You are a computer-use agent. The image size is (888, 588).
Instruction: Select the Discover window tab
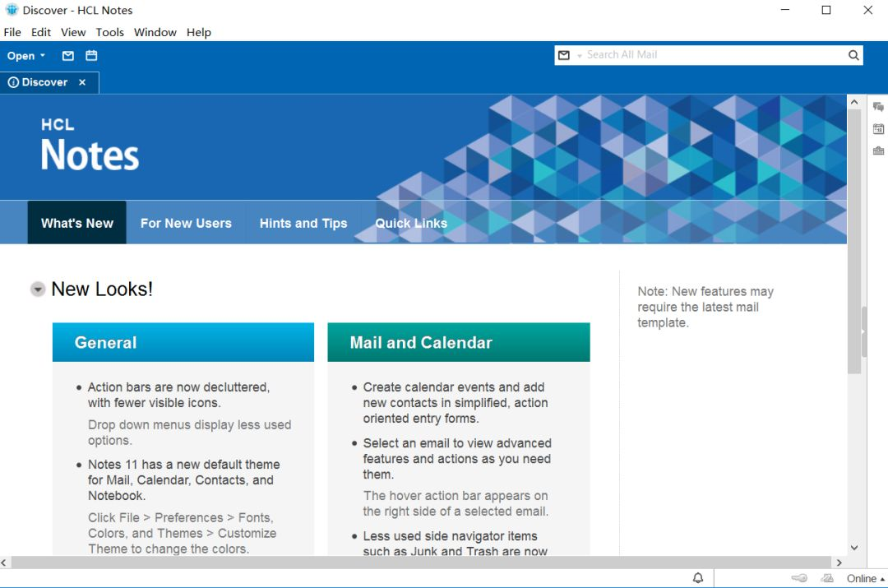49,82
